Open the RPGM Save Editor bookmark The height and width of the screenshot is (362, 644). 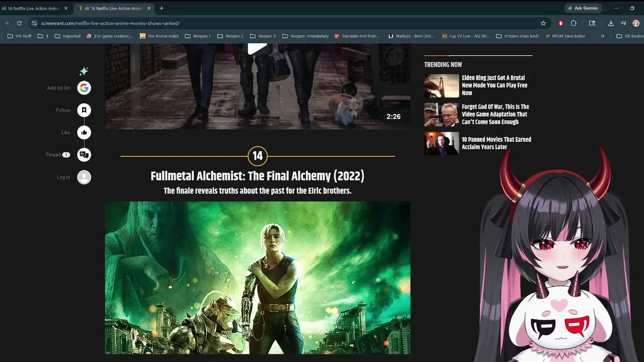565,36
